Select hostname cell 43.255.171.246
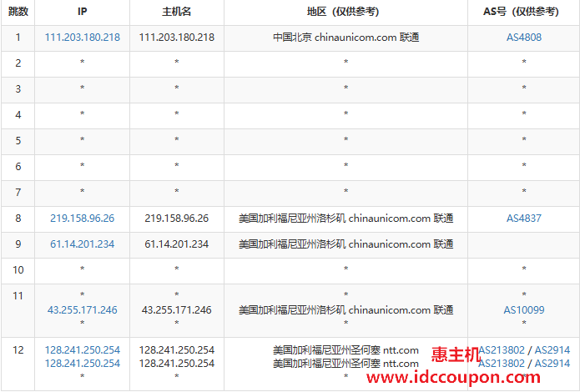580x392 pixels. pos(177,310)
